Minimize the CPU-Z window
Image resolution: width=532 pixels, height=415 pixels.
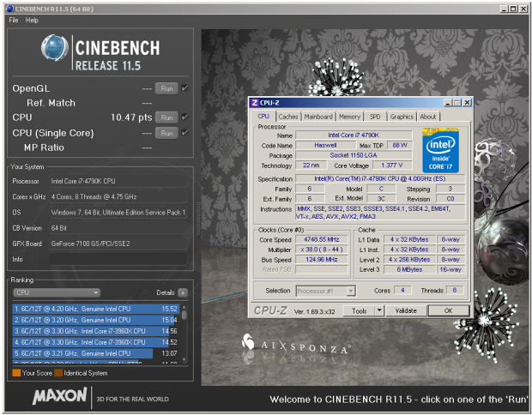[448, 102]
